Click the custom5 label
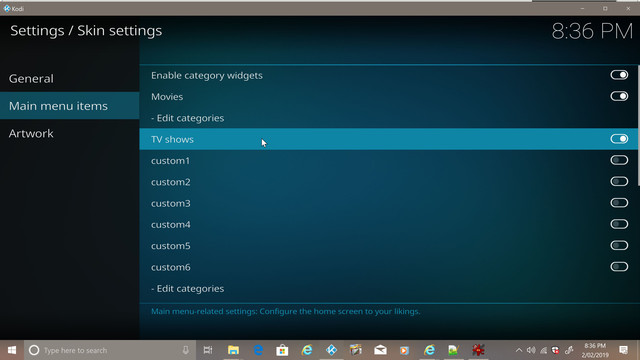 click(x=171, y=246)
